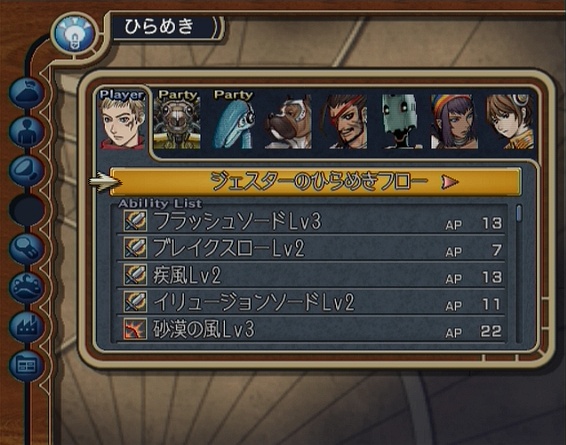Click the sword icon beside フラッシュソードLv3
566x445 pixels.
click(135, 221)
